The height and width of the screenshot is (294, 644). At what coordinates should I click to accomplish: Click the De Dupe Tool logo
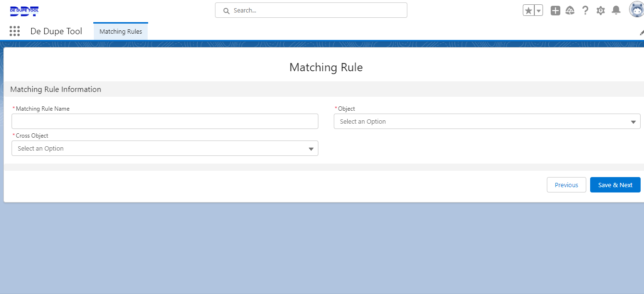coord(24,11)
